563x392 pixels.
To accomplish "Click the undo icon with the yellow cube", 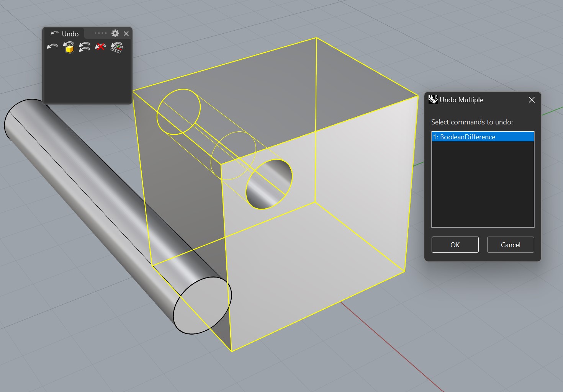I will click(x=69, y=47).
